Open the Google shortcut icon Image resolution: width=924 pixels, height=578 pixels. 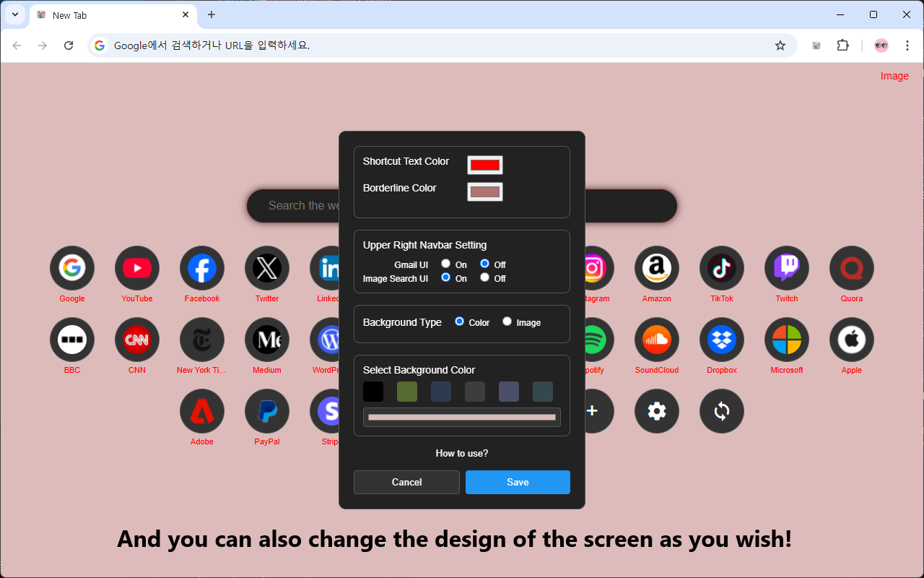pos(72,268)
